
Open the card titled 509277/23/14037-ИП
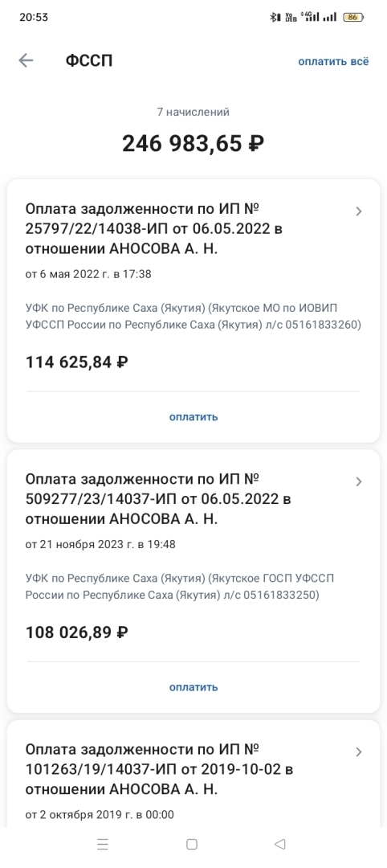tap(193, 581)
